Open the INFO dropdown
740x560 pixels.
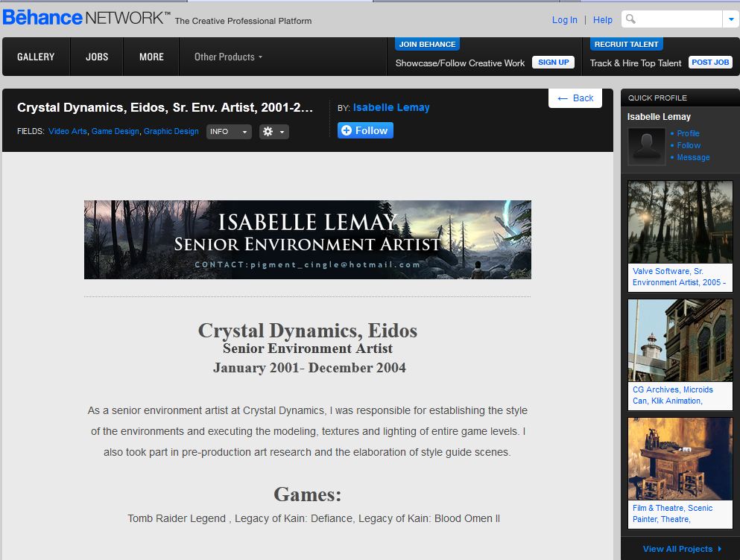229,132
